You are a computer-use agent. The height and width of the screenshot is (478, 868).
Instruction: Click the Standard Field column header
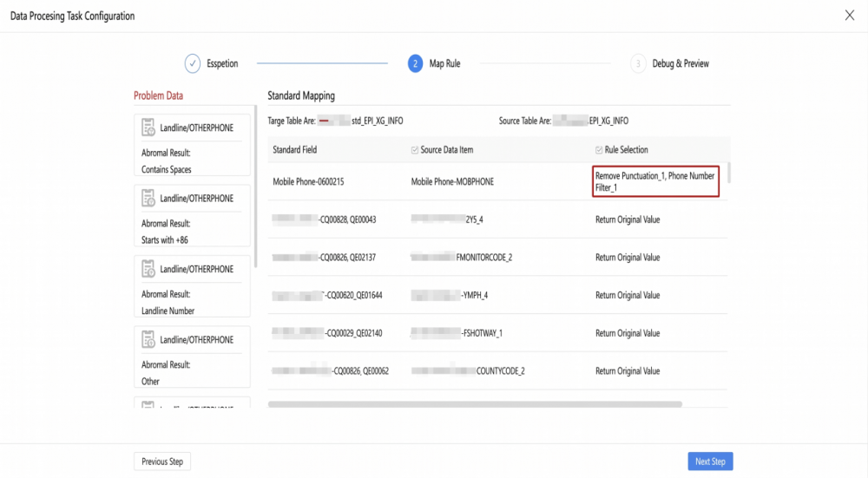pyautogui.click(x=294, y=150)
